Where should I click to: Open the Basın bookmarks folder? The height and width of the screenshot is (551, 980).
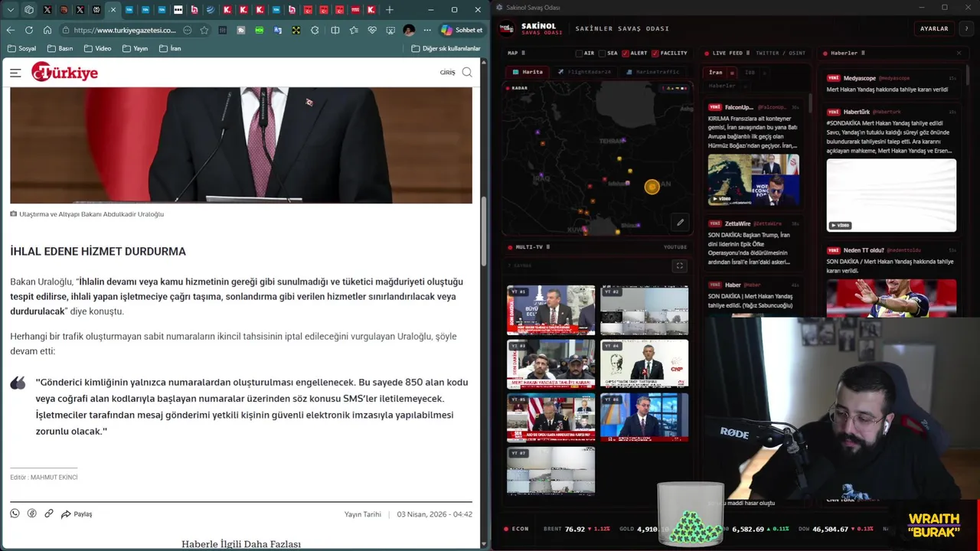click(x=60, y=48)
